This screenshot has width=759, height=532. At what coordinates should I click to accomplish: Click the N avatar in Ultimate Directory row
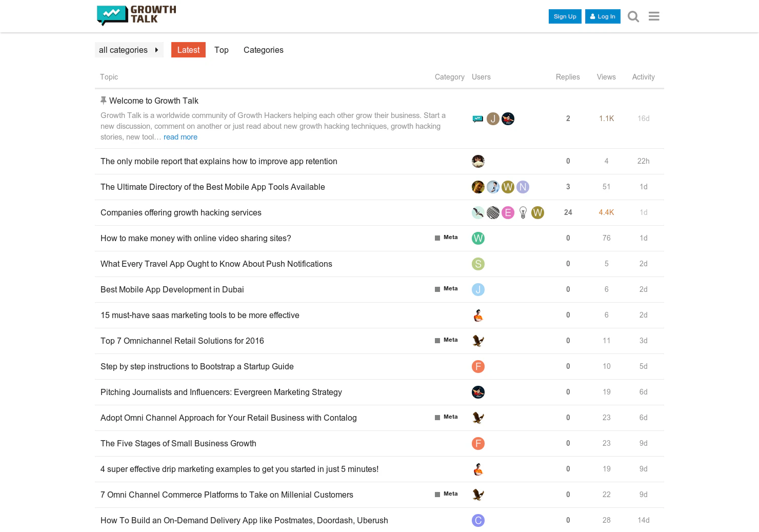coord(523,187)
